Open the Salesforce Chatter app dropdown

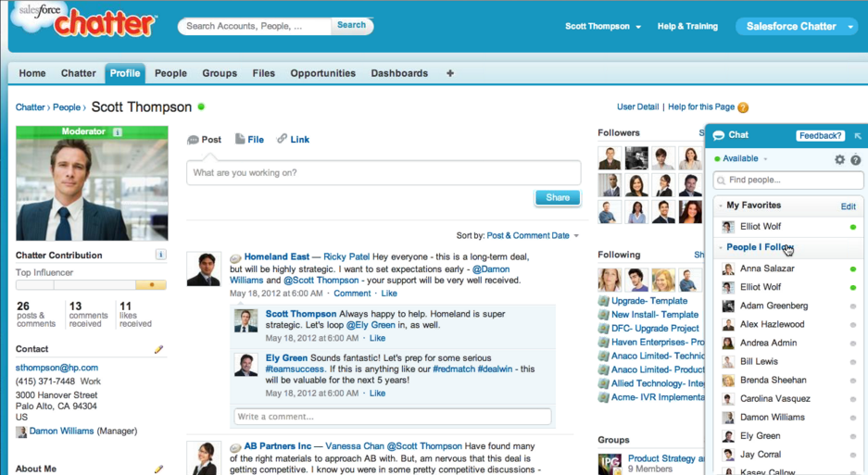[850, 27]
